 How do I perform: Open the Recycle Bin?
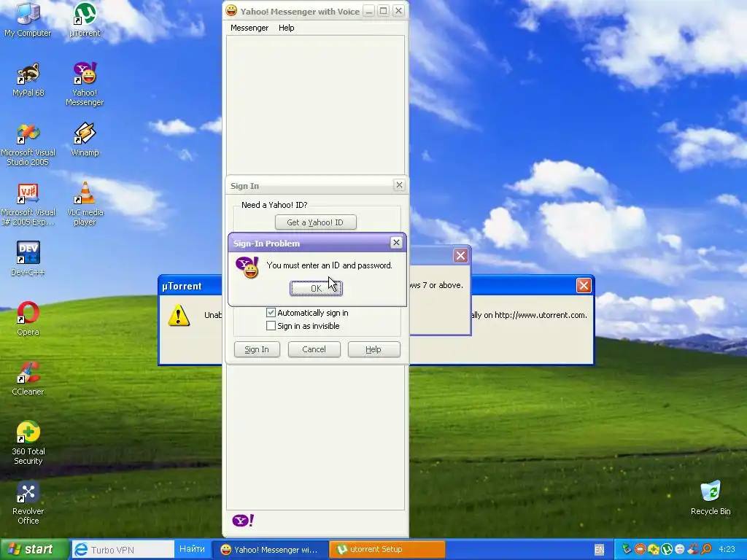(711, 497)
